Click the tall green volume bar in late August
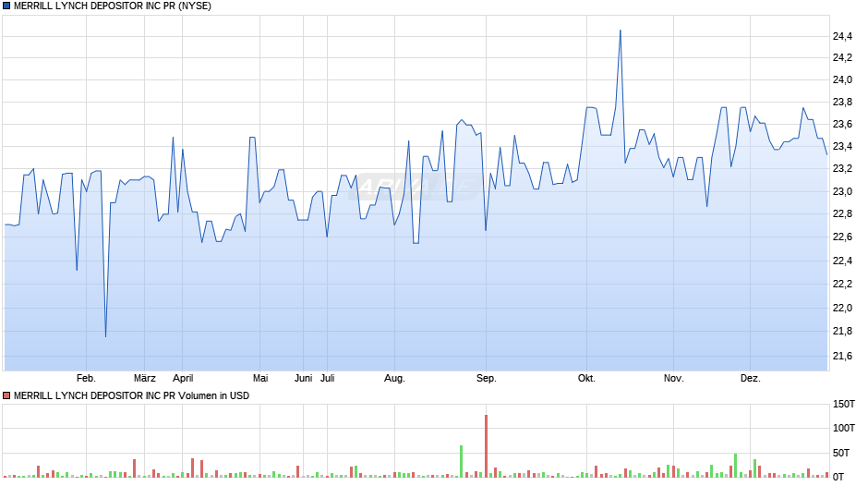This screenshot has width=868, height=486. click(x=461, y=461)
